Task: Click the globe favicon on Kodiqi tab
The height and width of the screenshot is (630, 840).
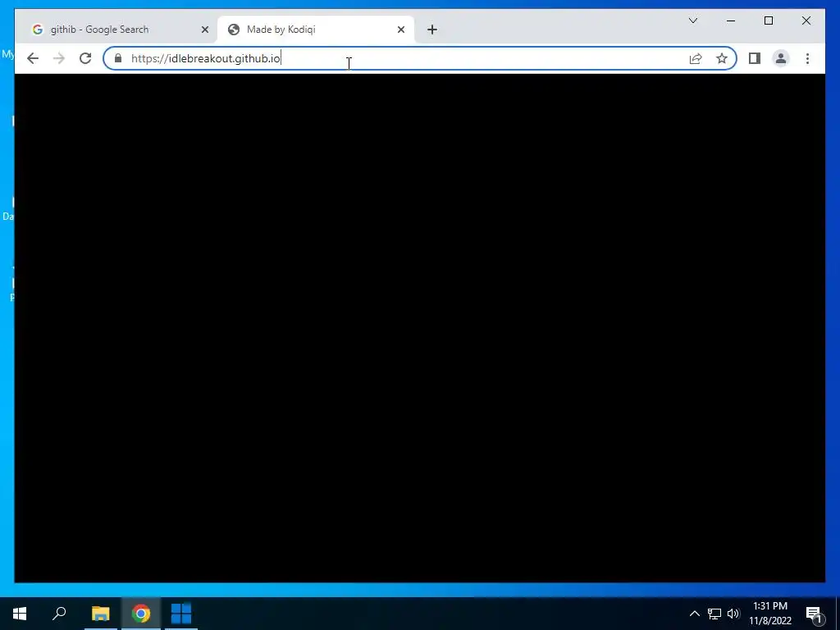Action: tap(234, 30)
